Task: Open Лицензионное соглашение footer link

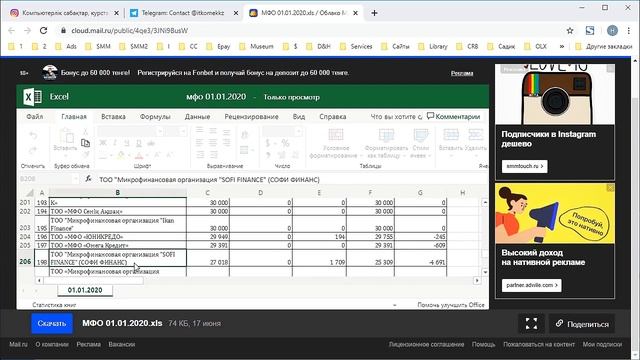Action: click(427, 344)
